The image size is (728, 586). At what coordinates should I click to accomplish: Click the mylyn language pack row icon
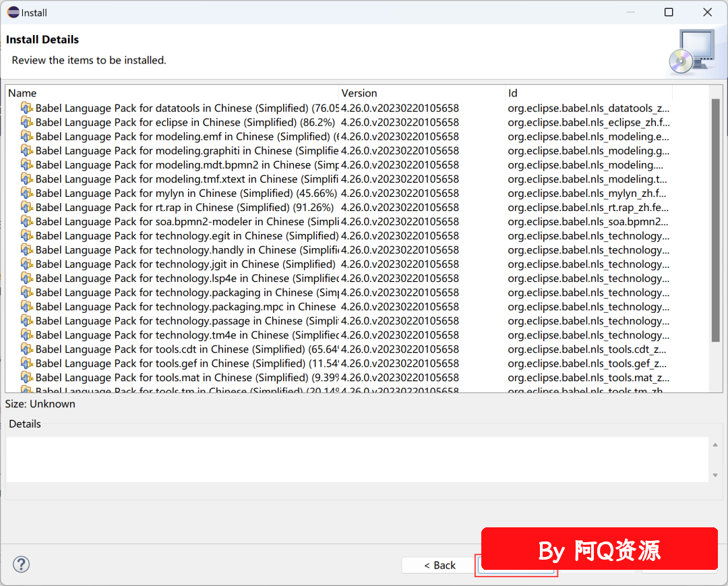tap(27, 193)
